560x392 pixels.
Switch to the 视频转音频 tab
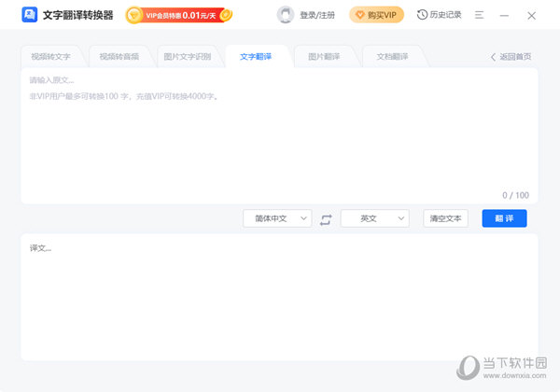click(119, 56)
